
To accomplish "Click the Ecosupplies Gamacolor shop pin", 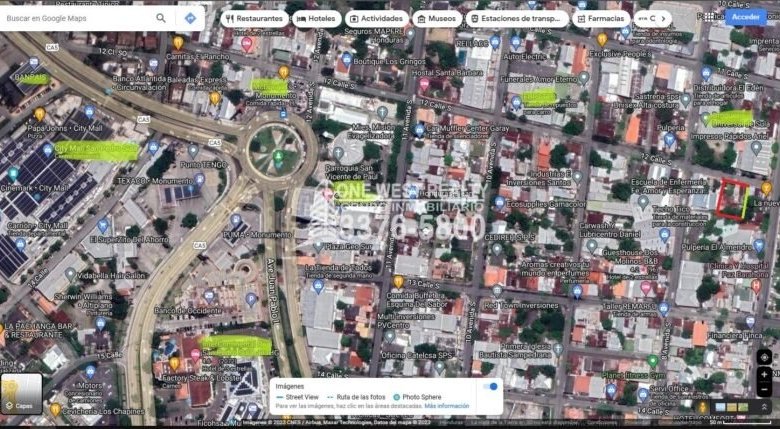I will coord(499,202).
